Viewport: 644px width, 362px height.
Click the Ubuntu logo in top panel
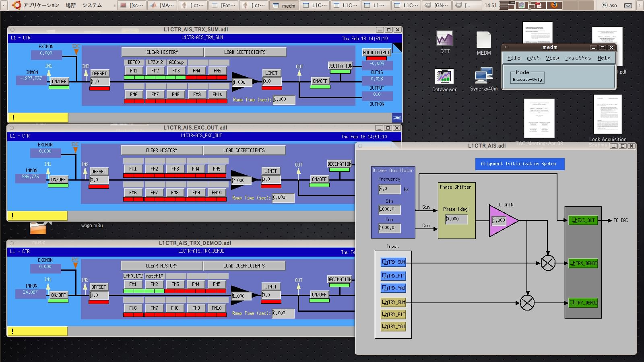pos(17,5)
